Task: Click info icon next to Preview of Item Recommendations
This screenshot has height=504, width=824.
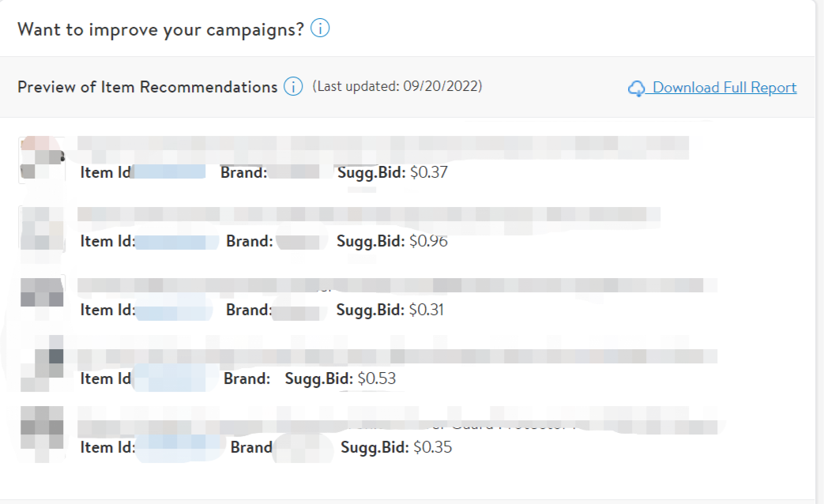Action: (x=293, y=87)
